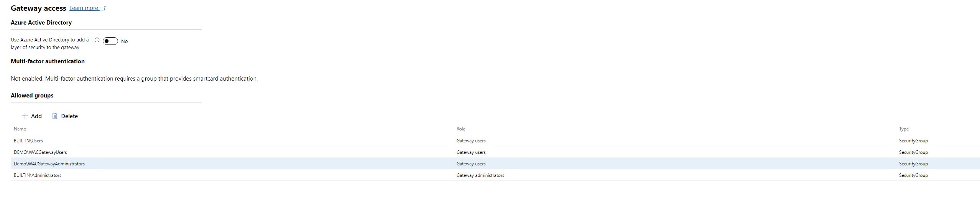Select the Demo\WACGatewayAdministrators group row
Screen dimensions: 980x198
tap(49, 164)
